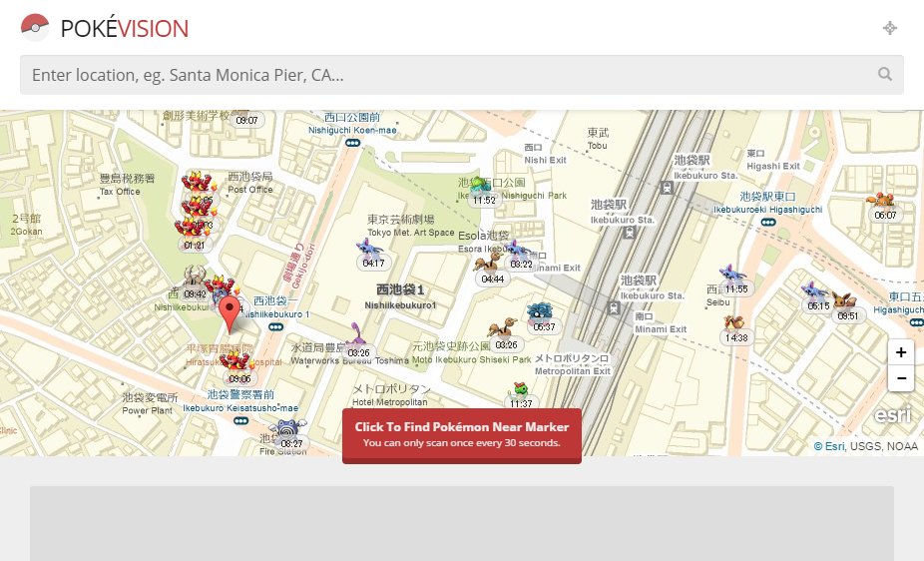Zoom in with the plus button
This screenshot has height=561, width=924.
point(900,352)
